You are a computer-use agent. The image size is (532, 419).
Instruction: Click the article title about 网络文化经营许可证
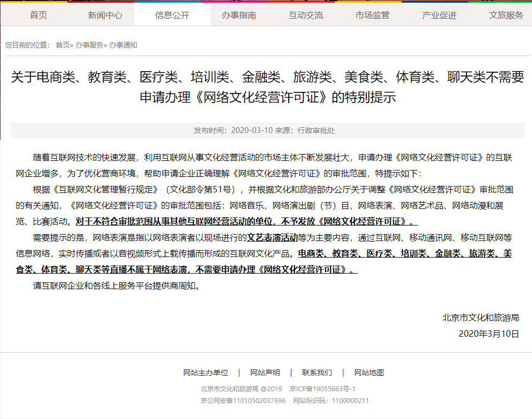point(268,87)
